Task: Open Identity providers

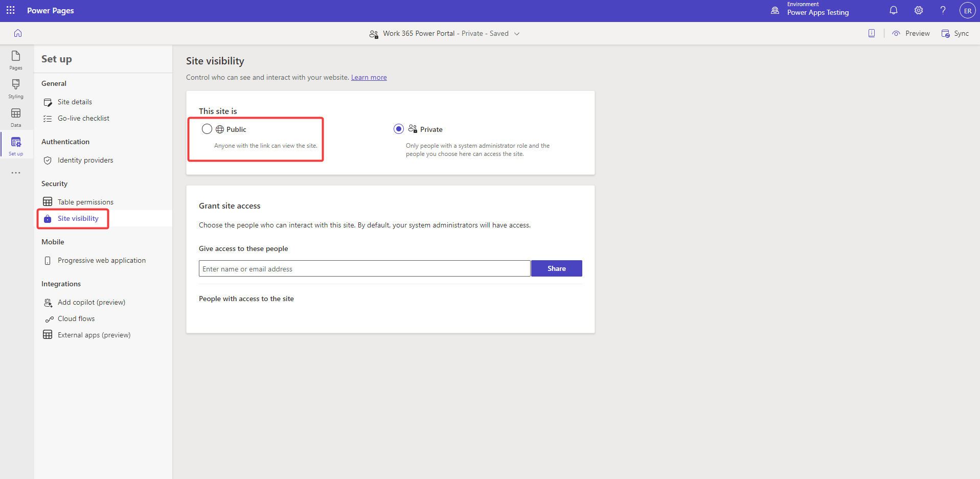Action: 85,161
